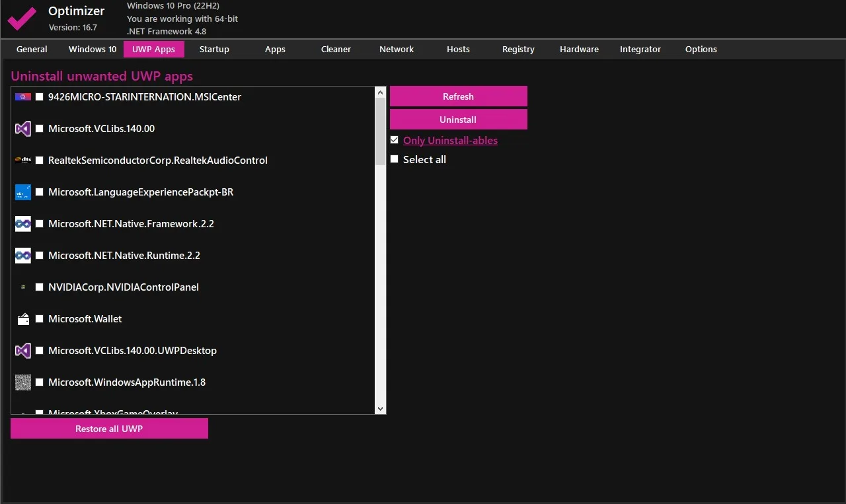Check the Microsoft.VCLibs.140.00 checkbox
846x504 pixels.
(x=40, y=129)
